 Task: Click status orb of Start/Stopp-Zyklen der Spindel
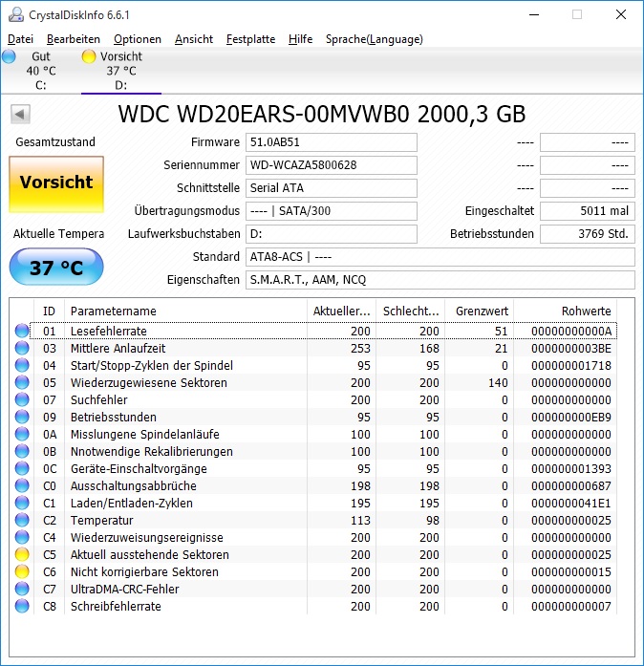(x=22, y=365)
